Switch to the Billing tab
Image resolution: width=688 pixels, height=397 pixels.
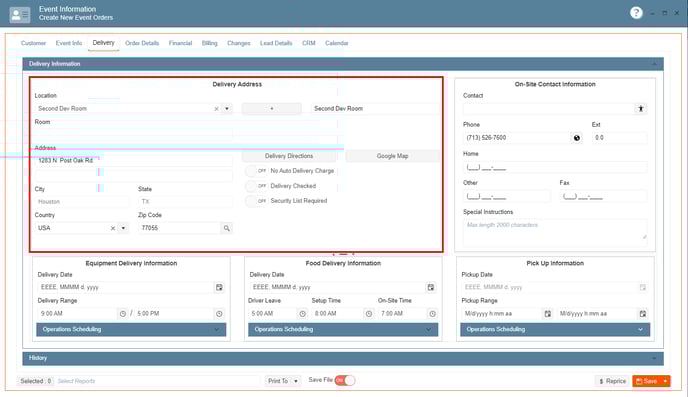[209, 43]
